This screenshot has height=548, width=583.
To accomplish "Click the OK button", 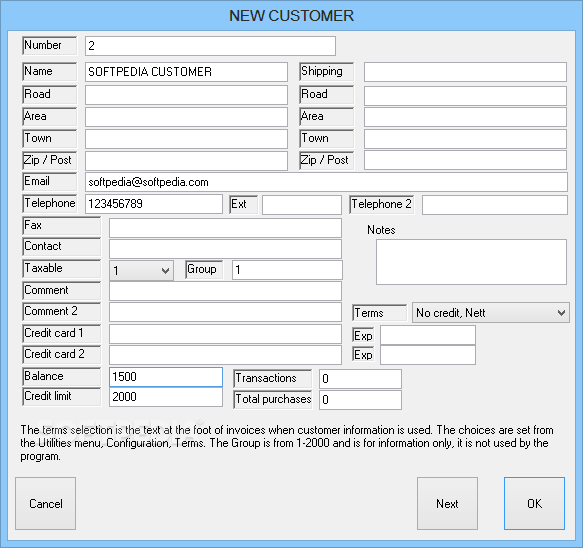I will (x=534, y=503).
